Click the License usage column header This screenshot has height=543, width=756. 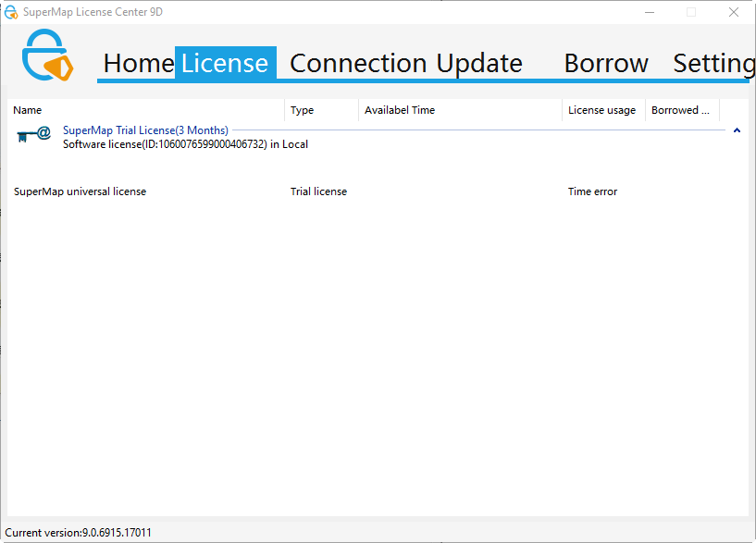tap(601, 110)
